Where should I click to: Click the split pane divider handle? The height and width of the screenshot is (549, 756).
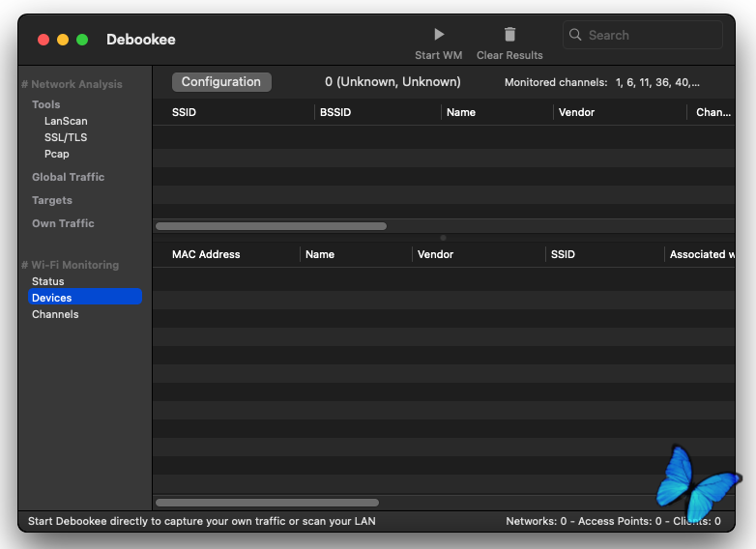[x=443, y=237]
